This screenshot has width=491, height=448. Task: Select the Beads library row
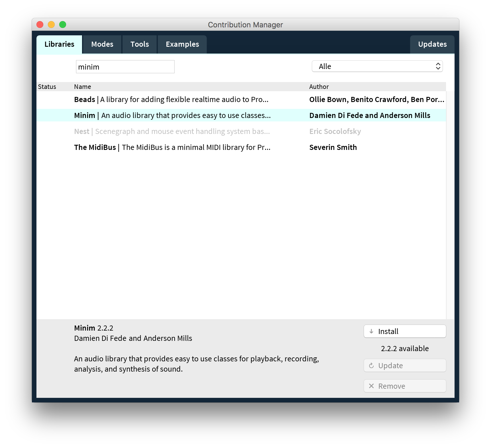[x=241, y=99]
